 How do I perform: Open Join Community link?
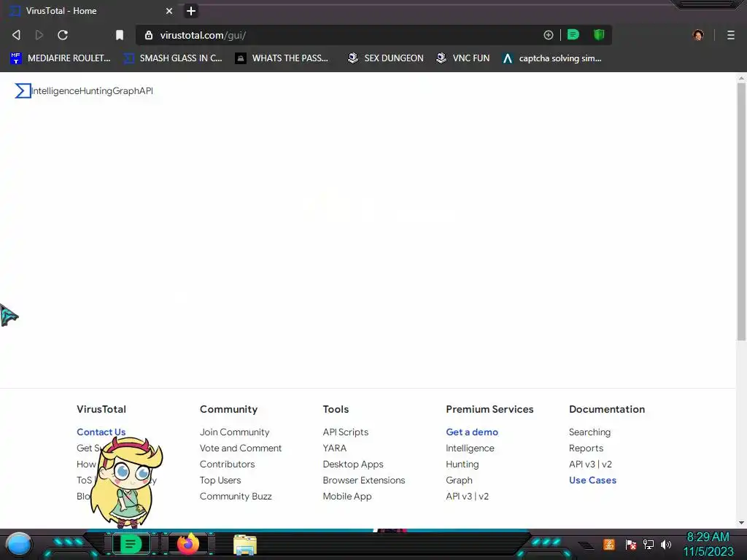[x=234, y=432]
